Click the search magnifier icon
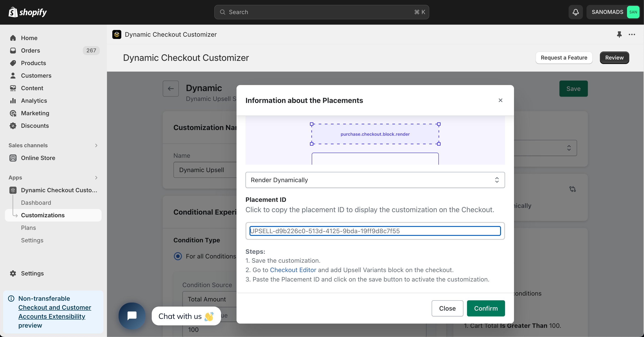 point(222,12)
